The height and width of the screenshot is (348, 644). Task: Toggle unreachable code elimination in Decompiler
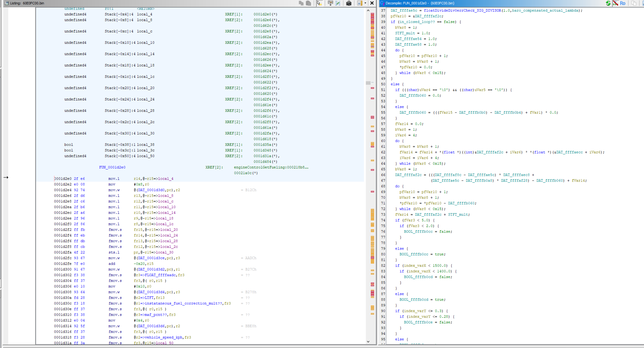point(615,3)
